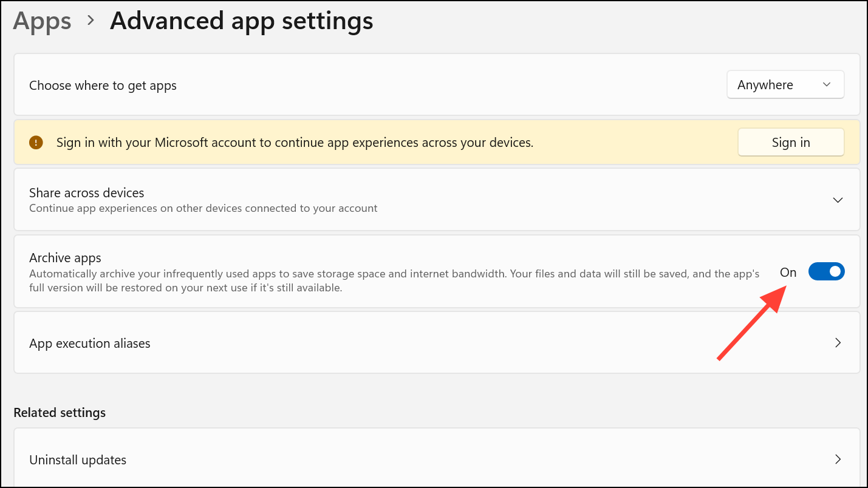The width and height of the screenshot is (868, 488).
Task: Click the On label beside the toggle
Action: click(x=788, y=272)
